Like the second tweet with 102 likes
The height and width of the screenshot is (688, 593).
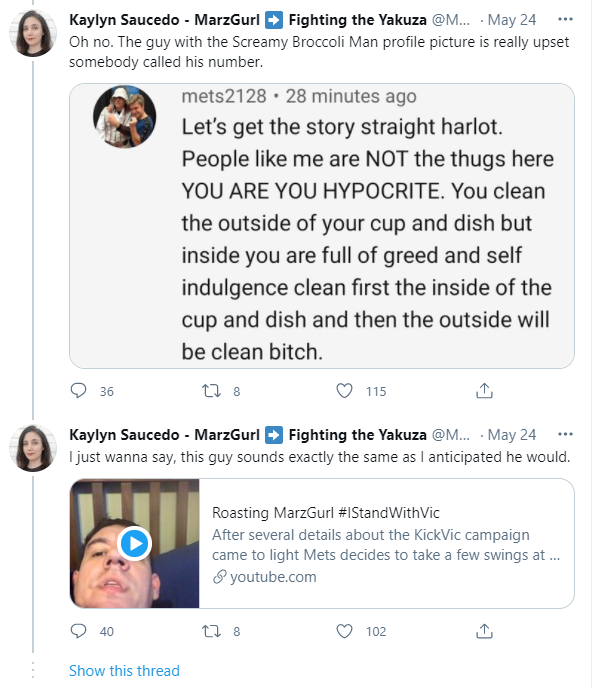click(x=345, y=631)
